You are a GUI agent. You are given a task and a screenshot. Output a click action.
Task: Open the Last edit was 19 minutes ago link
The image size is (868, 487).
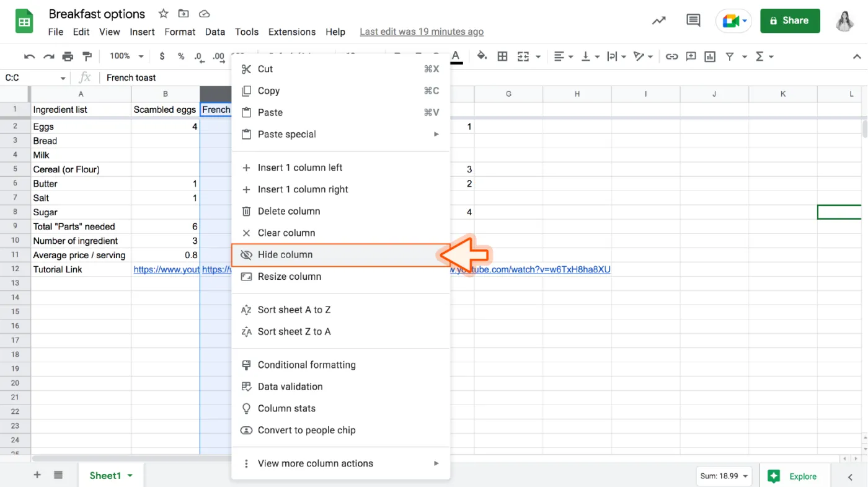click(x=422, y=32)
